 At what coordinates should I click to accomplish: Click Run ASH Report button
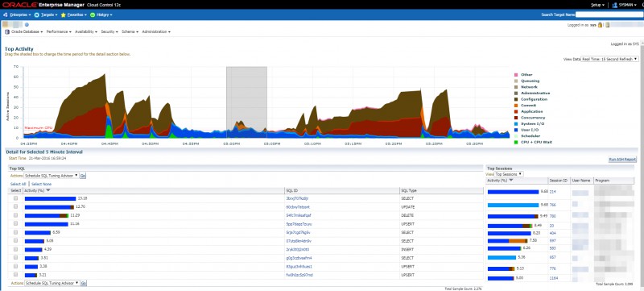(x=622, y=160)
